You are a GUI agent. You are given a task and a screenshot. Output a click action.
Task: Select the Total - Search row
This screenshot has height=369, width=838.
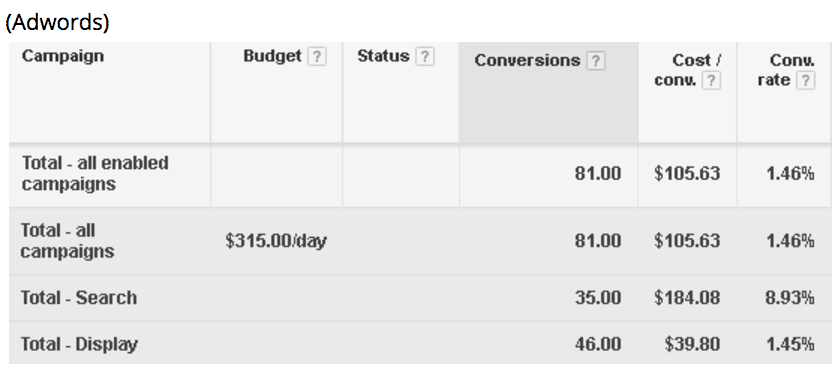(x=420, y=298)
